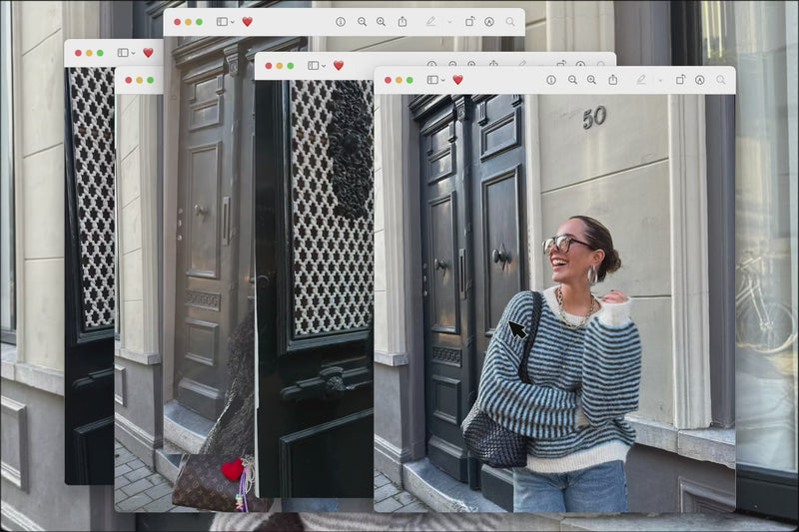Click the rotate icon in the highest window
Screen dimensions: 799x532
[x=469, y=21]
